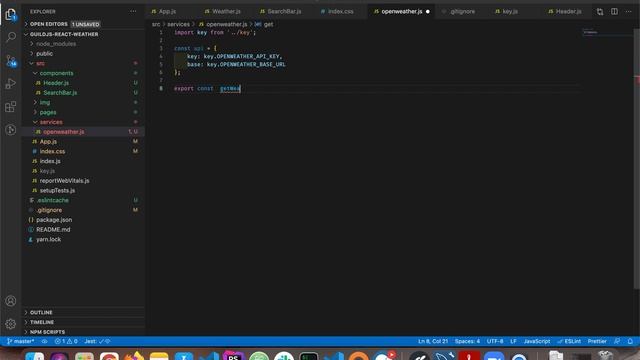Viewport: 640px width, 360px height.
Task: Click the Jest status in status bar
Action: click(97, 341)
